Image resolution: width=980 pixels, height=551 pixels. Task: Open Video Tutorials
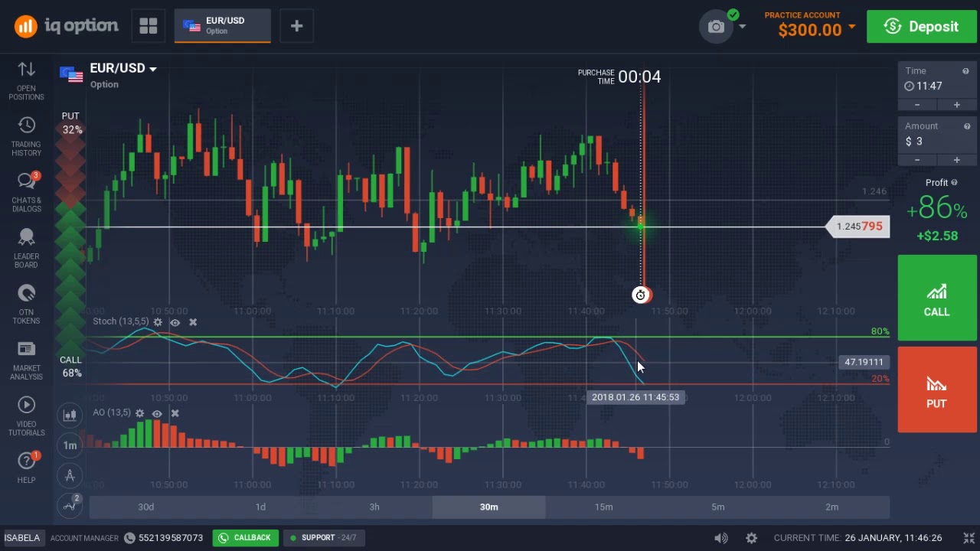click(x=27, y=416)
